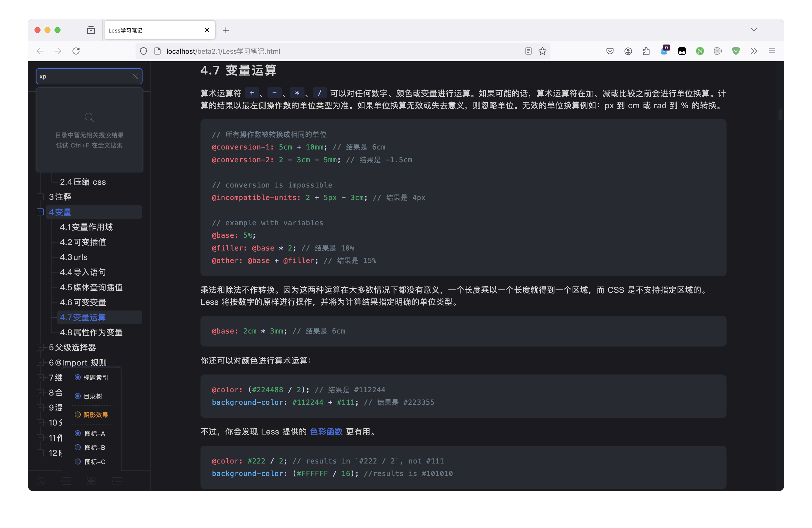
Task: Toggle dark mode with the moon icon
Action: click(41, 481)
